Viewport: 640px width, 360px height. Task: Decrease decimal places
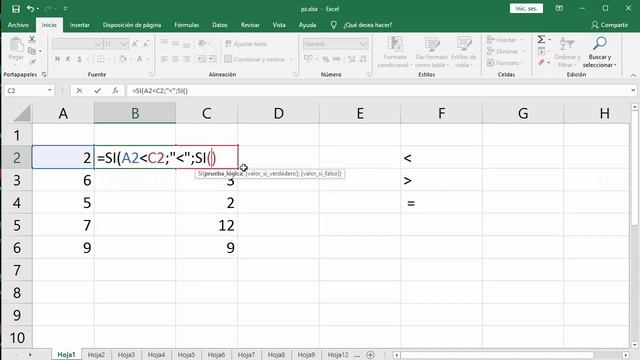pos(363,59)
